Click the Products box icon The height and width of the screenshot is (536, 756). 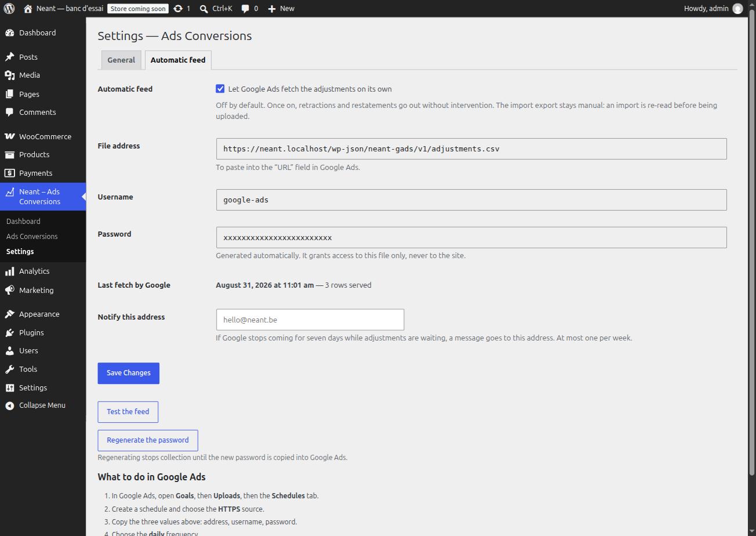point(10,155)
